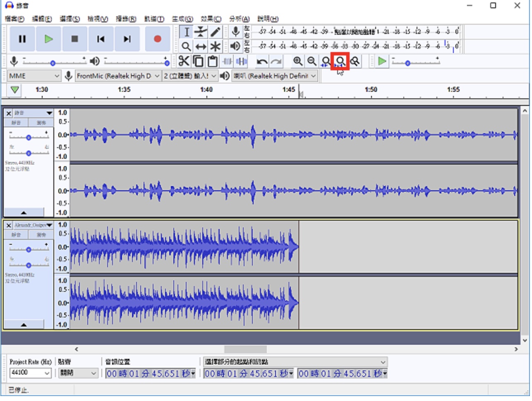Solo the Alexandr_Osipov track
The image size is (532, 401).
coord(41,235)
